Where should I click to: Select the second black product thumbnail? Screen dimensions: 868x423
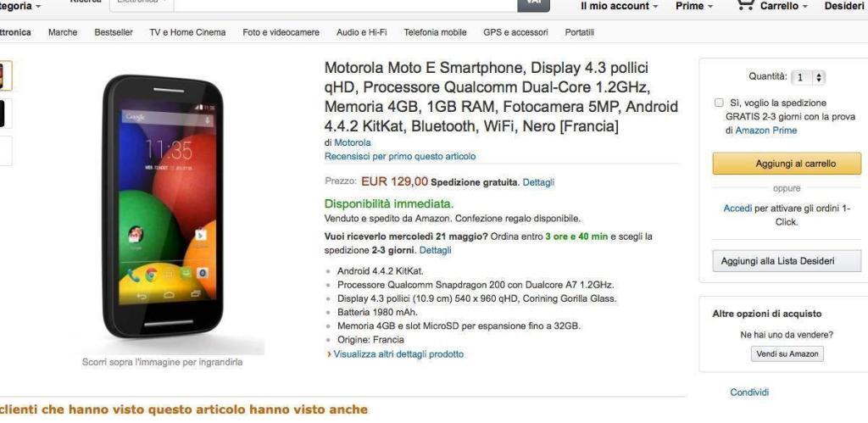coord(3,113)
